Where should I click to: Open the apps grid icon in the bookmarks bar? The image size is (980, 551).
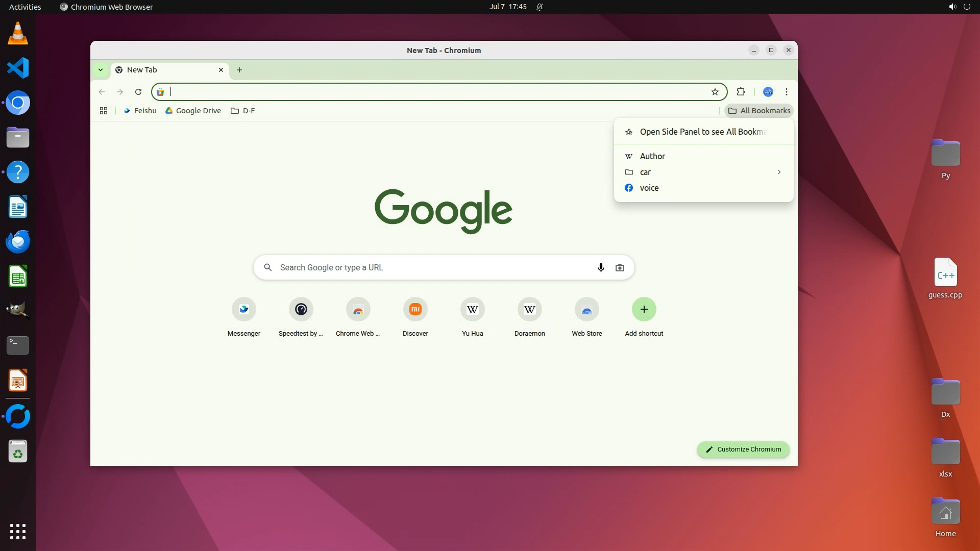[104, 111]
